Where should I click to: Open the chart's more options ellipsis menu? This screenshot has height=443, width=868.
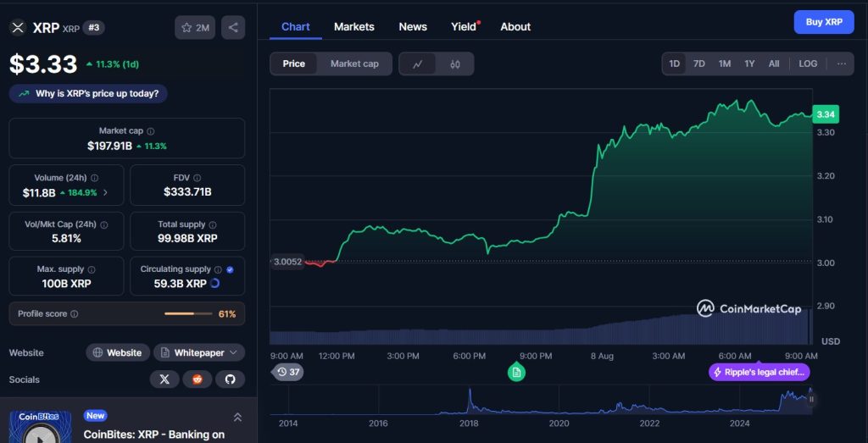(x=841, y=64)
